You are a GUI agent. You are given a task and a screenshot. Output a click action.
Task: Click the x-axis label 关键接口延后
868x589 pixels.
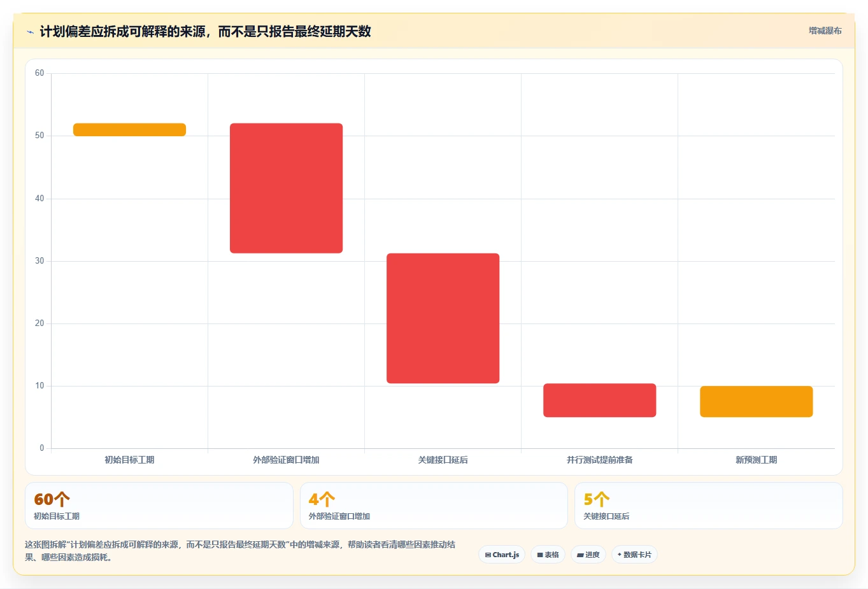click(443, 460)
